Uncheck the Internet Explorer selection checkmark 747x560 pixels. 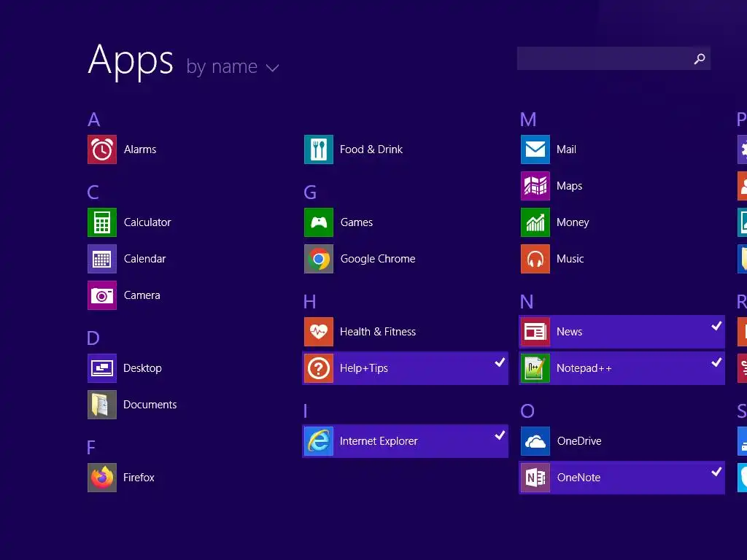click(x=500, y=435)
